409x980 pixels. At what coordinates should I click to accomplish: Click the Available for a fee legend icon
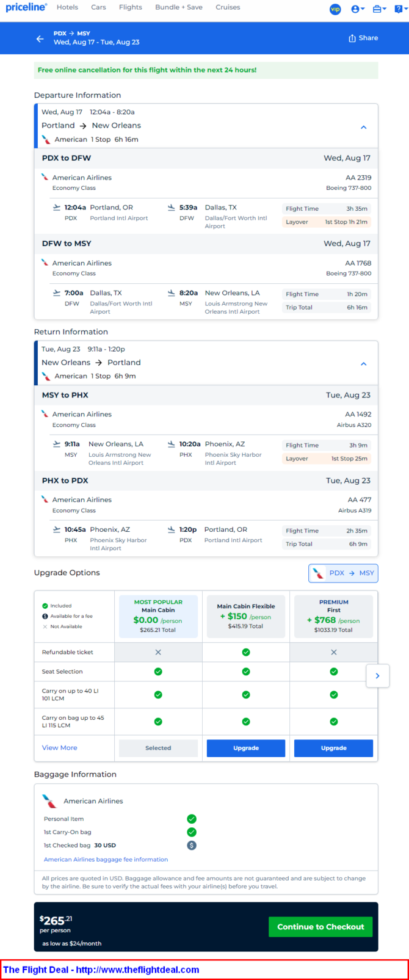pos(45,616)
